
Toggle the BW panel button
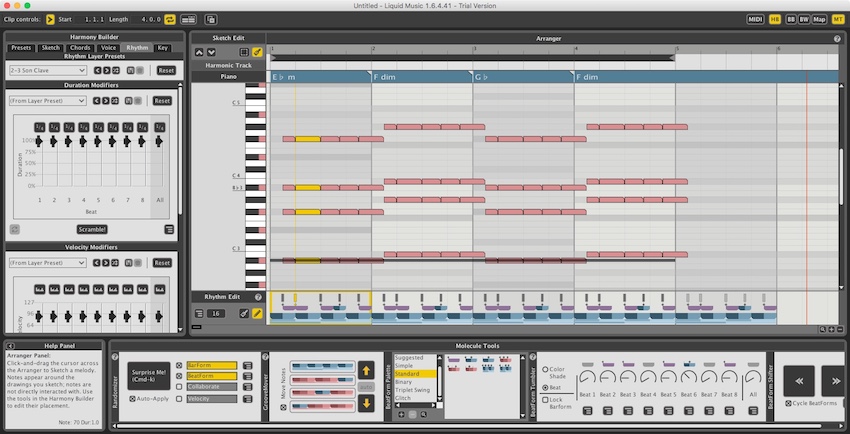pyautogui.click(x=804, y=20)
